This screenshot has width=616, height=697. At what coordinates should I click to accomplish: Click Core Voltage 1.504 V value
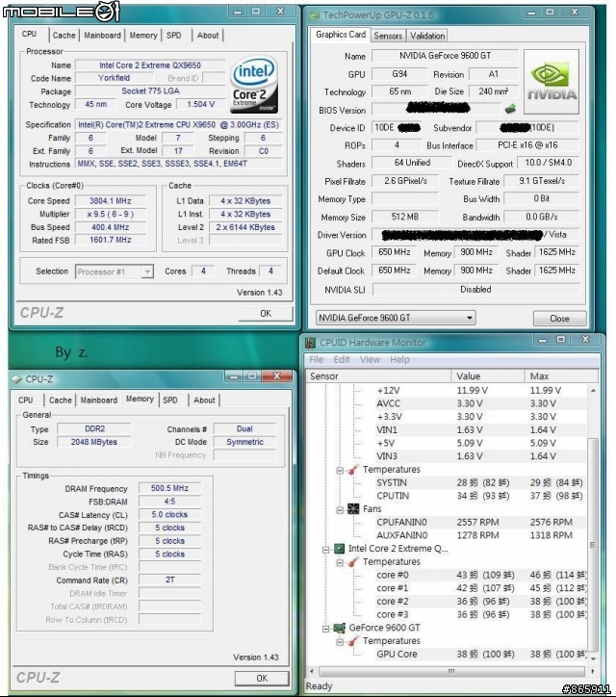201,105
